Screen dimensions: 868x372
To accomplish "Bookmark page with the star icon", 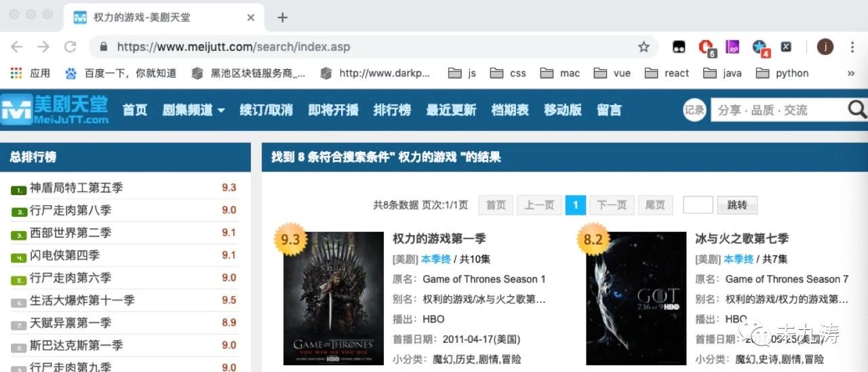I will click(644, 47).
